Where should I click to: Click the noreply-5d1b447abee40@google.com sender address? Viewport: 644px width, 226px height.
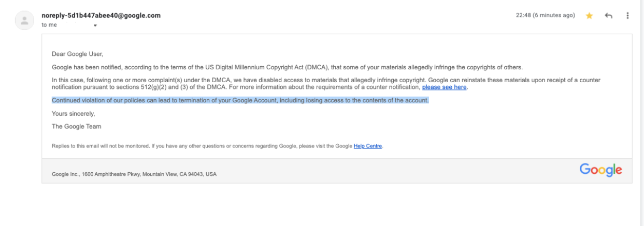pos(101,16)
